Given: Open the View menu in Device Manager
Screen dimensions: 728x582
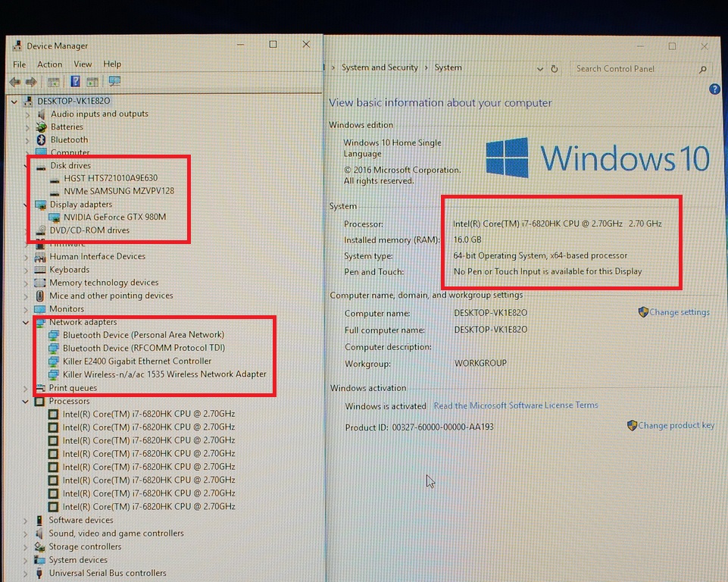Looking at the screenshot, I should [83, 64].
